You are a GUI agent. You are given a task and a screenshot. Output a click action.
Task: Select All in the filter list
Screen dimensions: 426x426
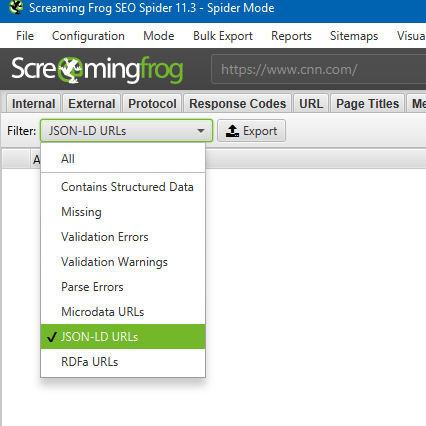[123, 159]
